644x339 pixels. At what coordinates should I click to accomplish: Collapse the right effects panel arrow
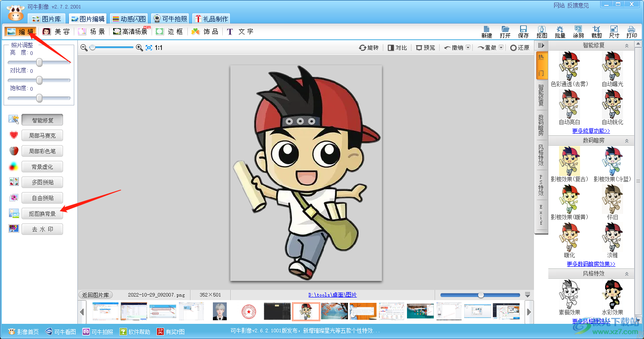(541, 46)
